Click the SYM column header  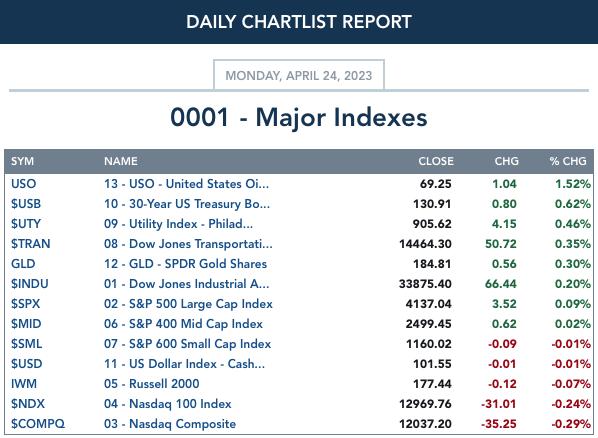point(23,161)
